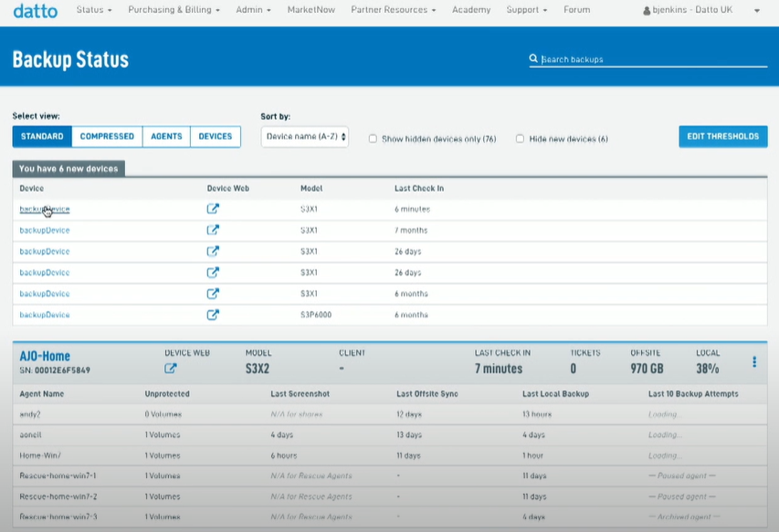Switch to Agents view
779x532 pixels.
(x=166, y=137)
